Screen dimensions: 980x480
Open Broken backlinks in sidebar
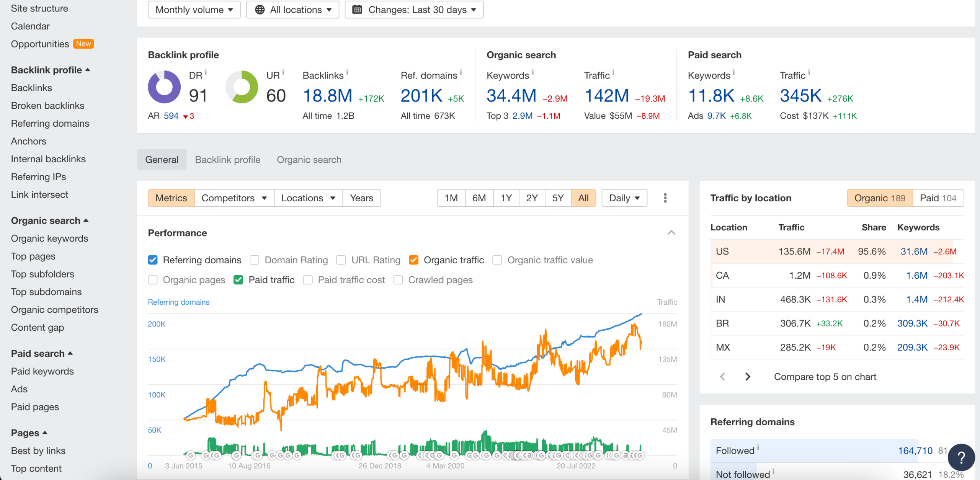(x=47, y=106)
